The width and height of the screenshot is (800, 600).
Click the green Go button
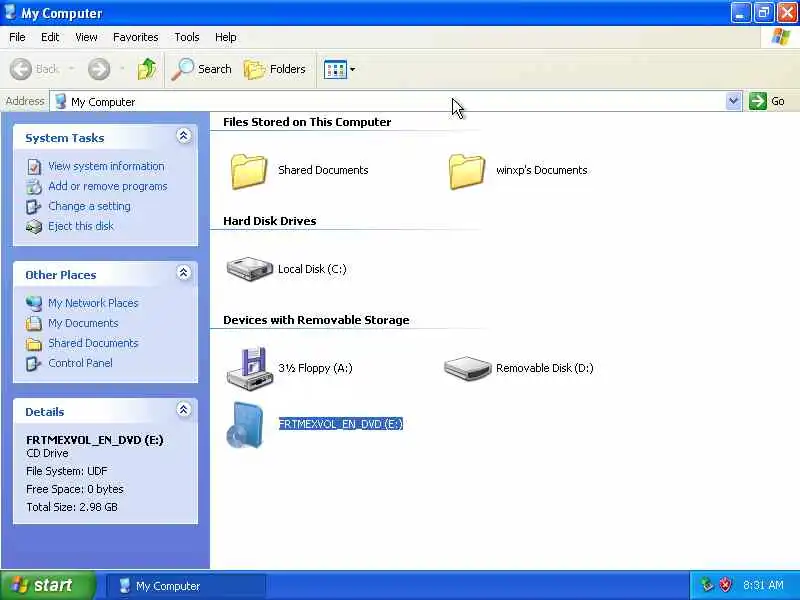click(x=767, y=101)
